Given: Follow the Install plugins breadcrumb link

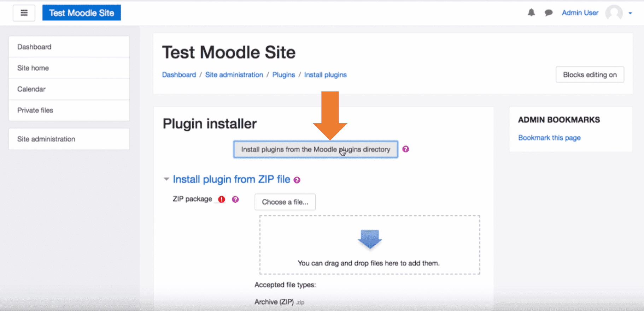Looking at the screenshot, I should [325, 75].
